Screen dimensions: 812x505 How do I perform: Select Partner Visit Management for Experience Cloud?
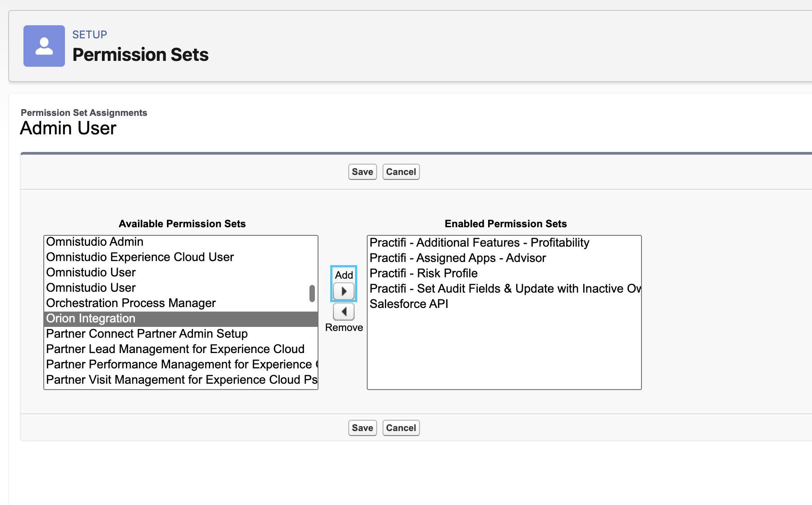(181, 380)
